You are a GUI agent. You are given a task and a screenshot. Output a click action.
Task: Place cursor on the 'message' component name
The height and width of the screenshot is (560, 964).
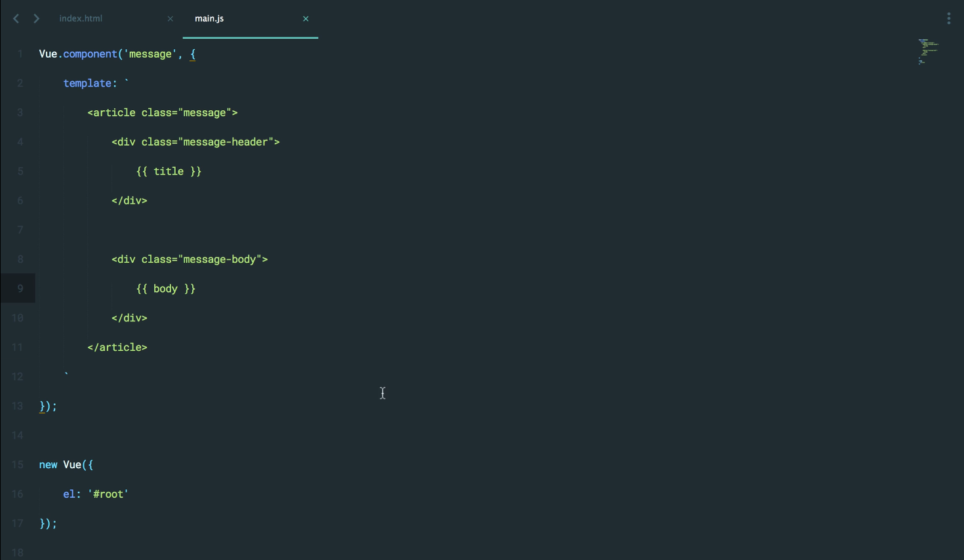pyautogui.click(x=150, y=54)
